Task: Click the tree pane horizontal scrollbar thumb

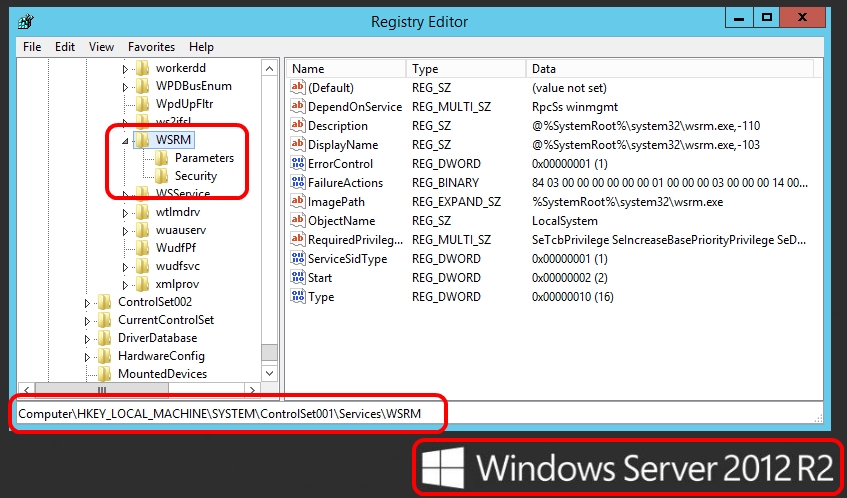Action: pyautogui.click(x=102, y=390)
